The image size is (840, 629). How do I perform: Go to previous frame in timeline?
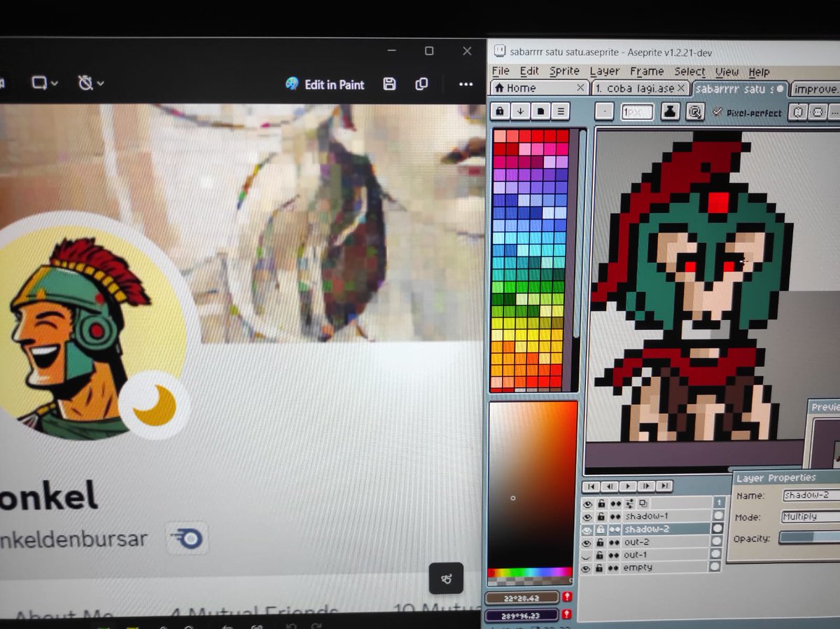pyautogui.click(x=609, y=486)
